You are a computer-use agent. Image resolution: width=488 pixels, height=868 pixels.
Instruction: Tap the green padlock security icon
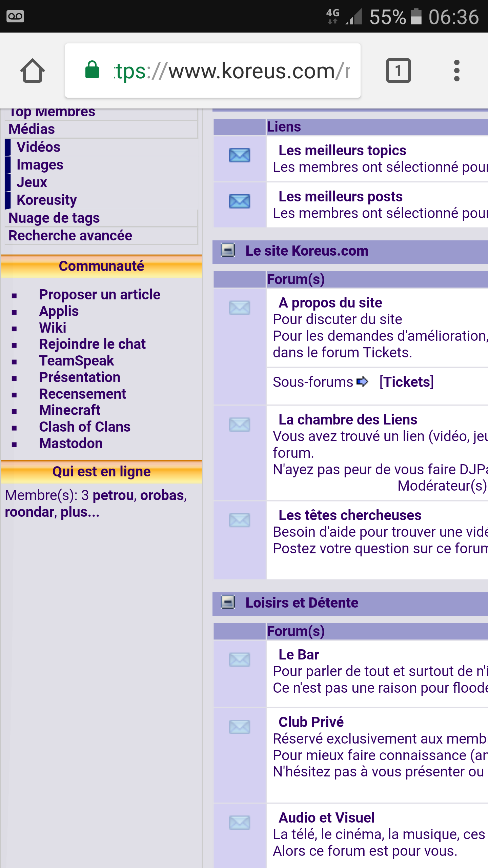point(92,70)
